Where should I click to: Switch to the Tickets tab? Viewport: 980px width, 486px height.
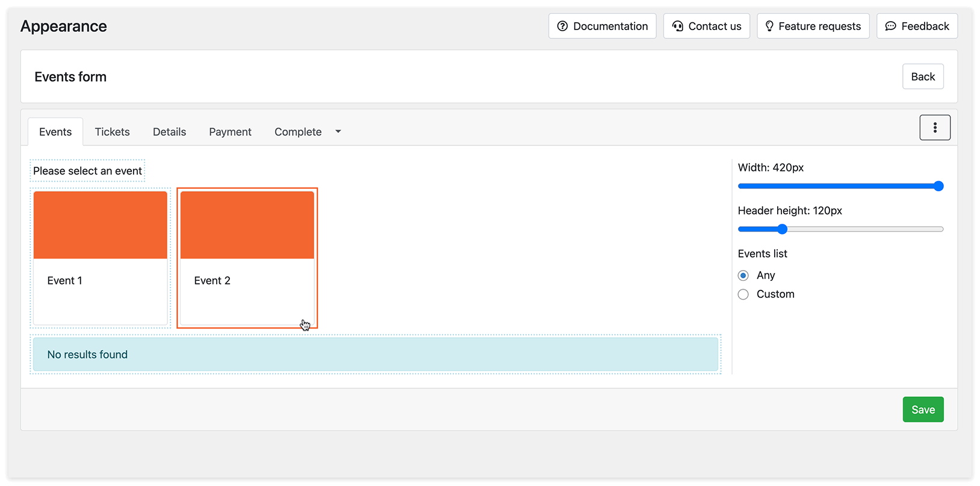(x=112, y=132)
